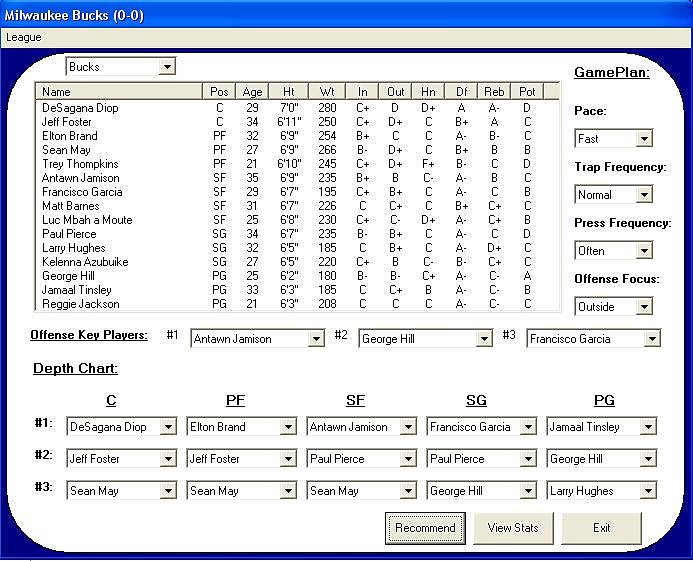Image resolution: width=693 pixels, height=561 pixels.
Task: Open #2 PG dropdown showing George Hill
Action: (602, 458)
